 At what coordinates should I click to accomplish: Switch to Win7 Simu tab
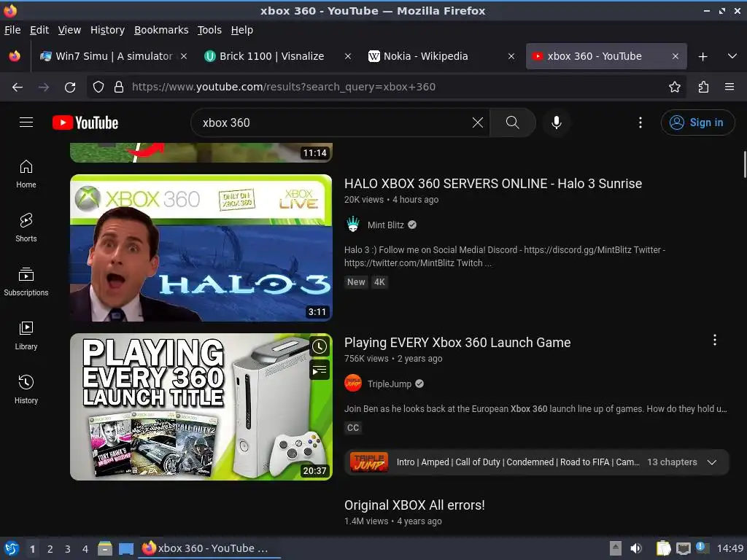[113, 56]
